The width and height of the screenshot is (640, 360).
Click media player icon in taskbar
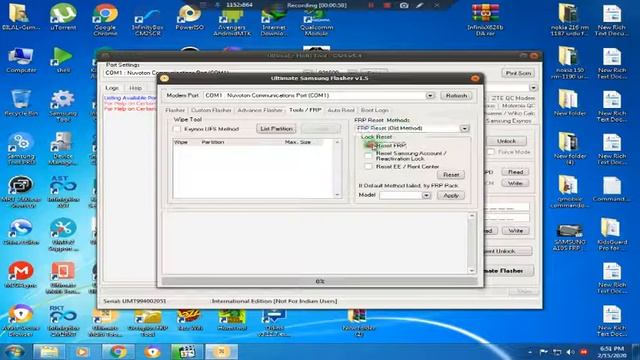point(82,351)
